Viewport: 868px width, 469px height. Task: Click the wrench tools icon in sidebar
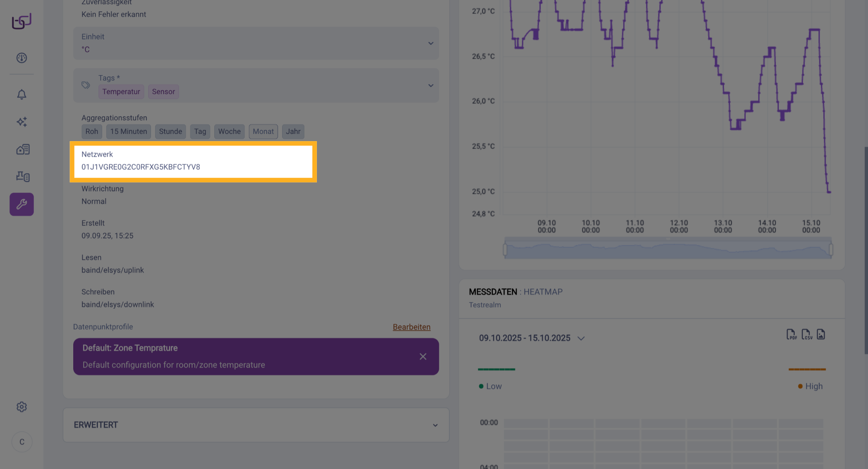point(22,204)
